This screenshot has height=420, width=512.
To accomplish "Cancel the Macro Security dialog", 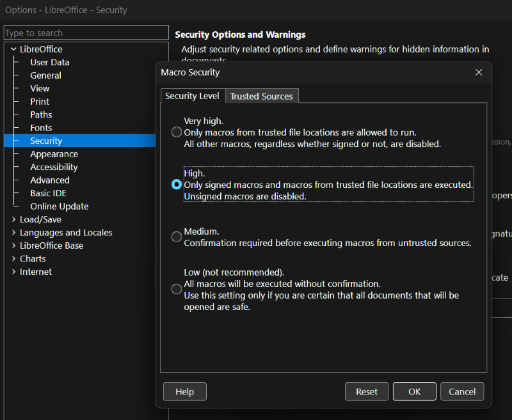I will pos(461,391).
